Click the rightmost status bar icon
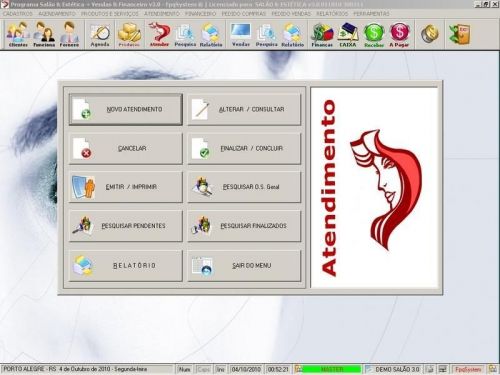This screenshot has width=500, height=375. click(x=492, y=369)
